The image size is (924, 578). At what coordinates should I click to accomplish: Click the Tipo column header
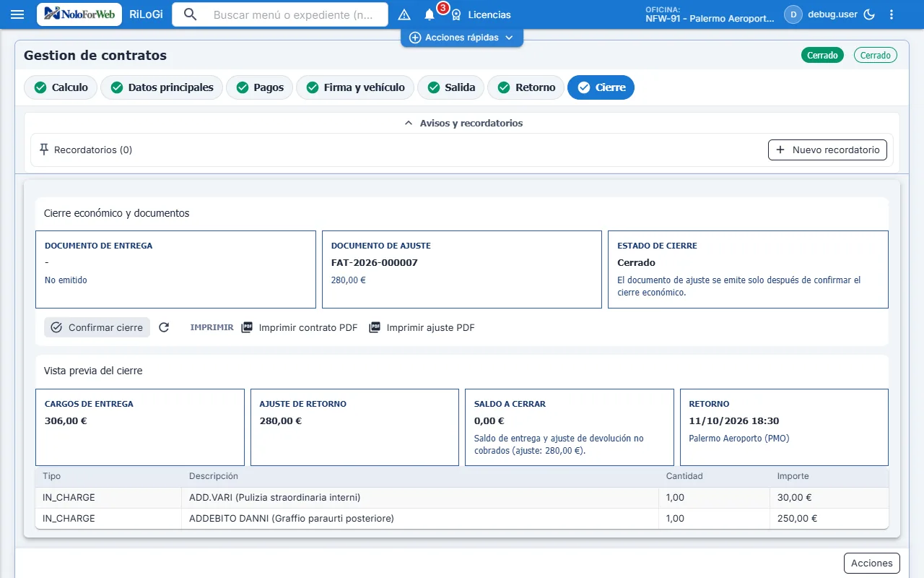point(52,476)
